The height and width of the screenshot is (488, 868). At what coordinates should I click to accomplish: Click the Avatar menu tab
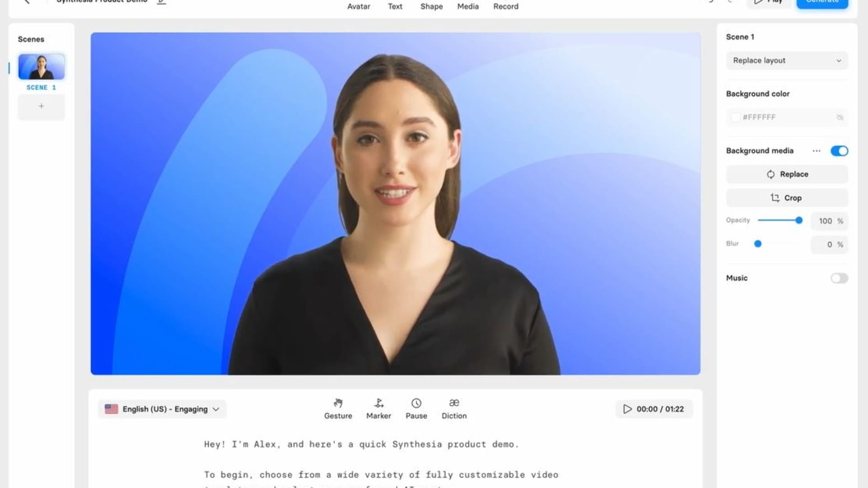(359, 6)
